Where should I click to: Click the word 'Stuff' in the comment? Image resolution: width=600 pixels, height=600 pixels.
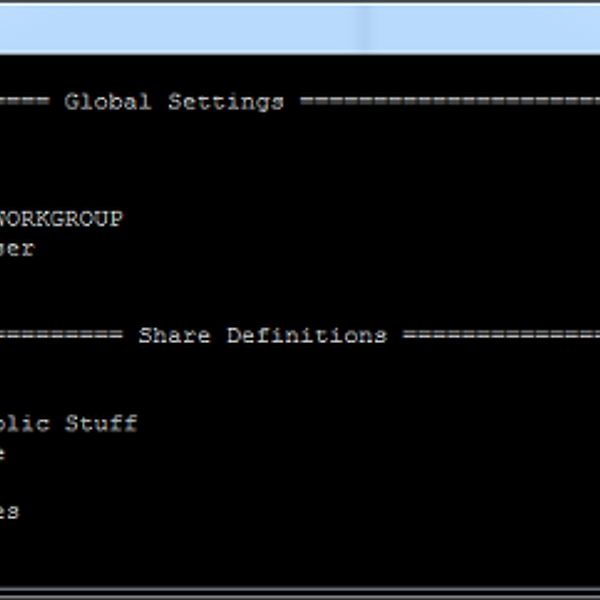coord(101,424)
